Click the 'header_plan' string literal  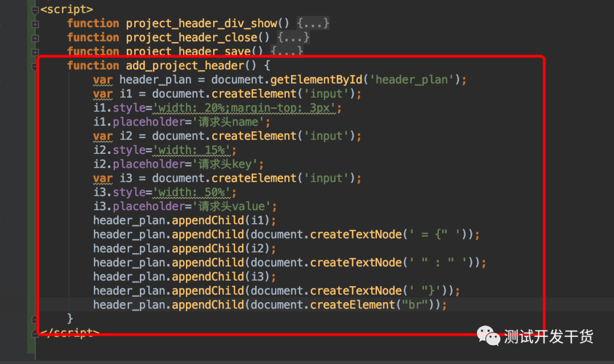[412, 80]
